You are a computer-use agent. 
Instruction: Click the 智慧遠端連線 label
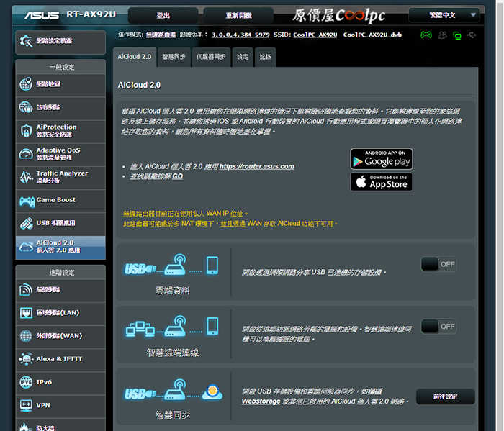point(173,353)
